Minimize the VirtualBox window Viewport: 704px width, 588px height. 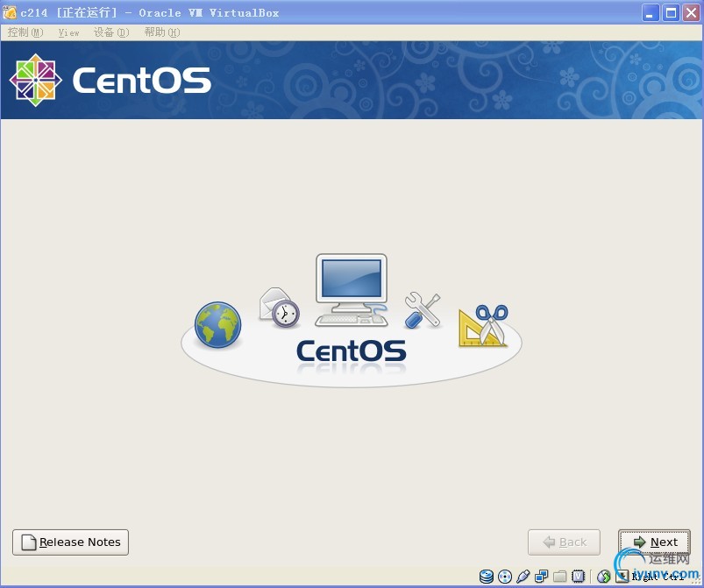651,12
